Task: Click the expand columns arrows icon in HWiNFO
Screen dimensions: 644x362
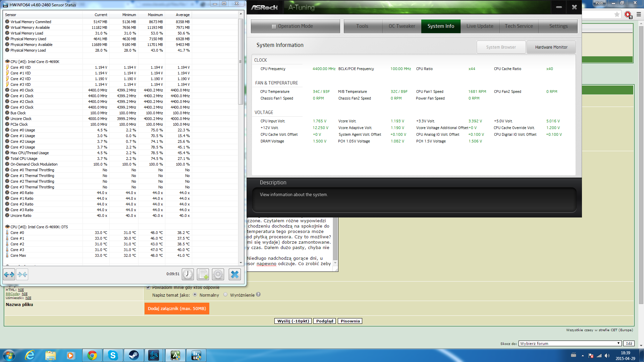Action: 9,275
